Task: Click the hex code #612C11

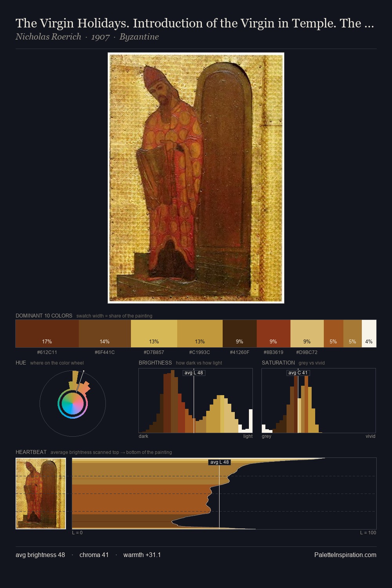Action: [47, 352]
